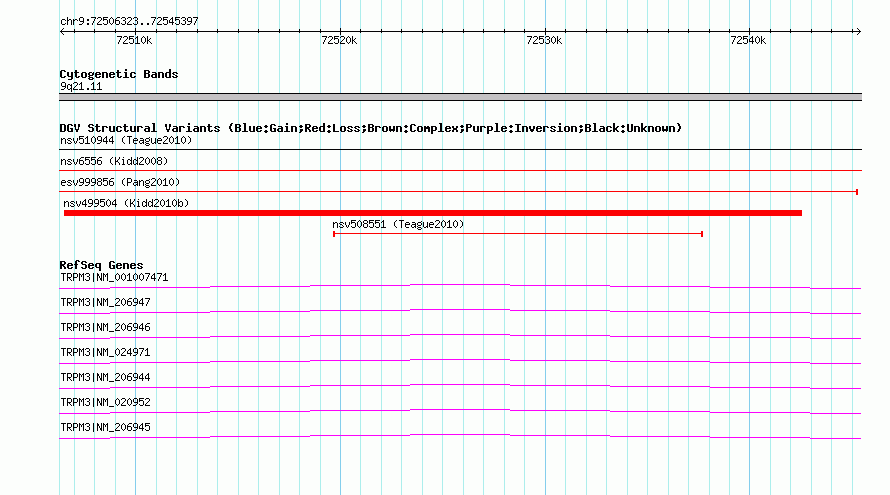Click the magenta gene line for NM_206945
Screen dimensions: 890x495
tap(460, 435)
